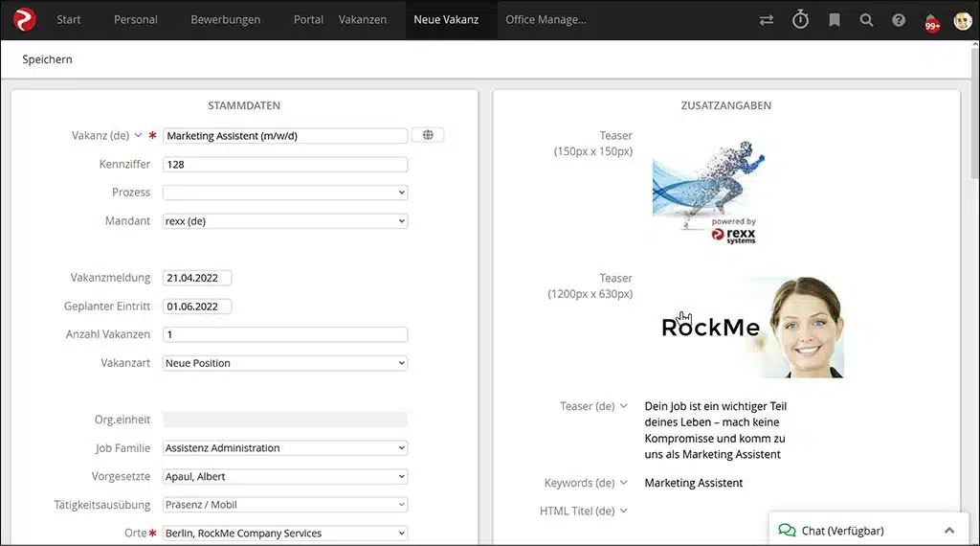This screenshot has height=546, width=980.
Task: Click the ZUSATZANGABEN heading
Action: click(x=726, y=105)
